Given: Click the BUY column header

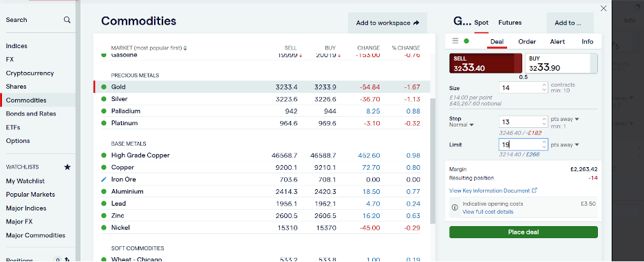Looking at the screenshot, I should [330, 48].
